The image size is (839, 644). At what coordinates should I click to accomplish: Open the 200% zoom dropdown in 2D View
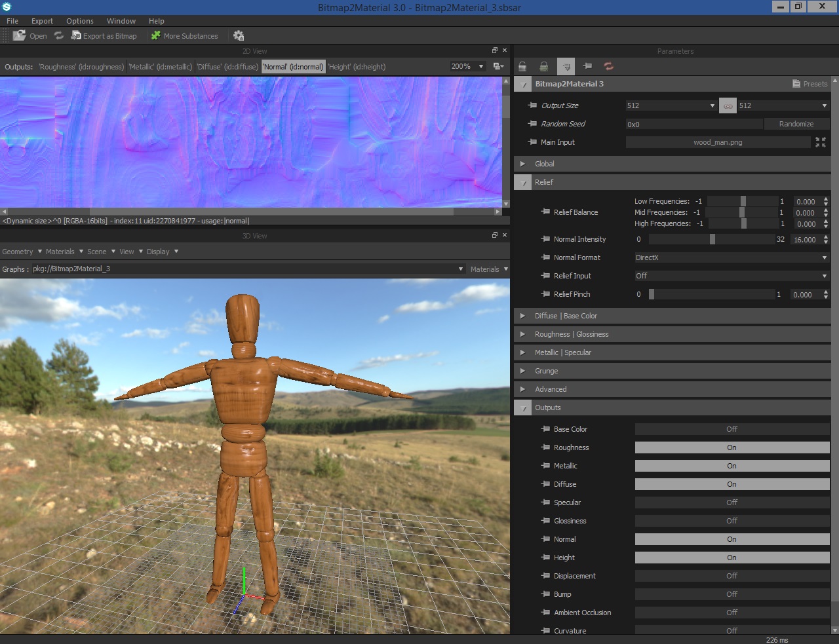pyautogui.click(x=467, y=66)
